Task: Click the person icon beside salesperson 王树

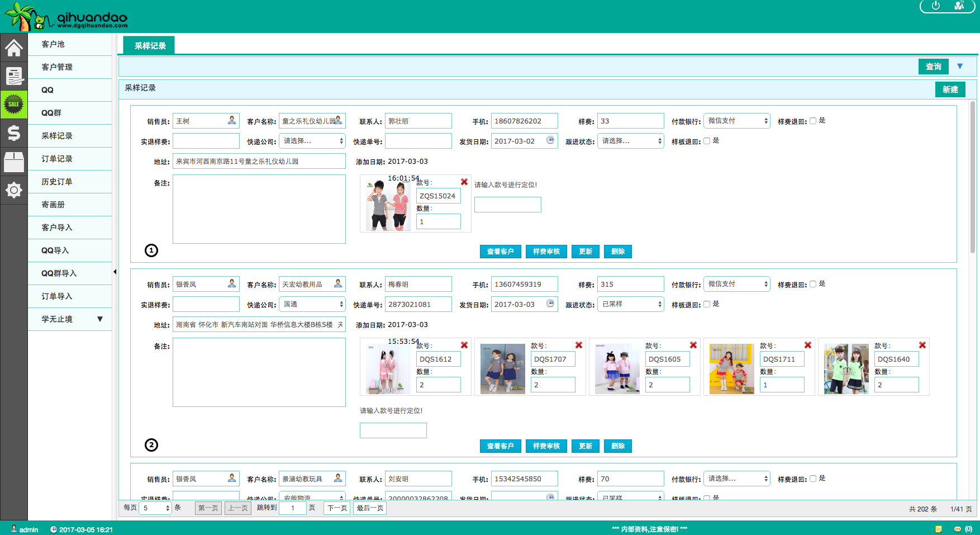Action: click(232, 120)
